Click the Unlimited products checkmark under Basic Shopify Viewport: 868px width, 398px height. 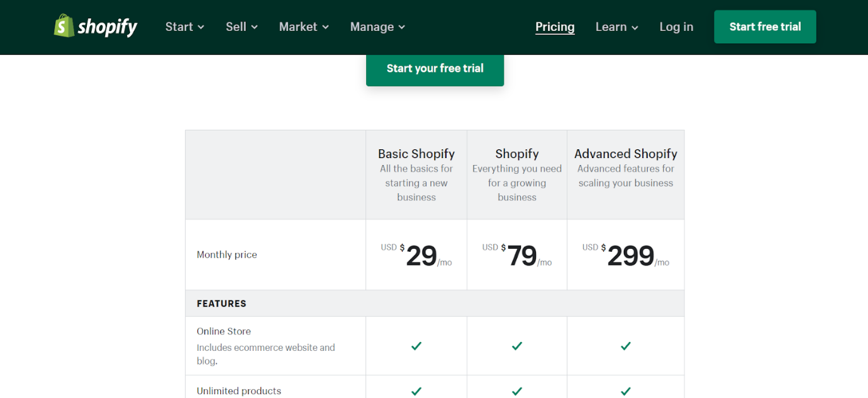pyautogui.click(x=416, y=391)
